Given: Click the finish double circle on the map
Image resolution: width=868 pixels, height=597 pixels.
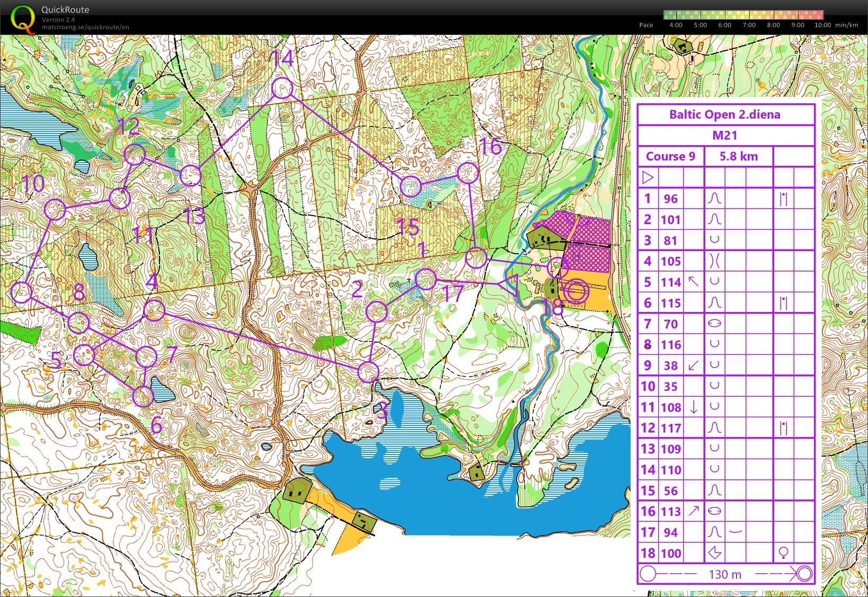Looking at the screenshot, I should click(577, 291).
